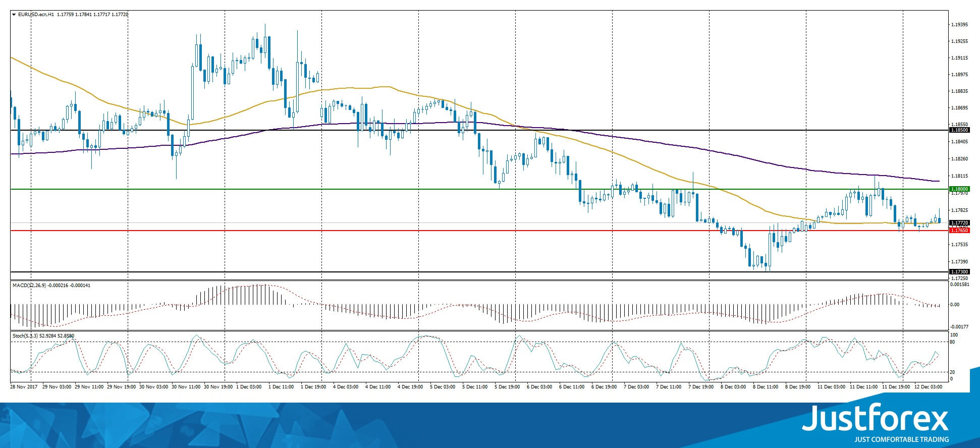Click the 28 Nov 2017 date label
The width and height of the screenshot is (980, 448).
coord(24,387)
